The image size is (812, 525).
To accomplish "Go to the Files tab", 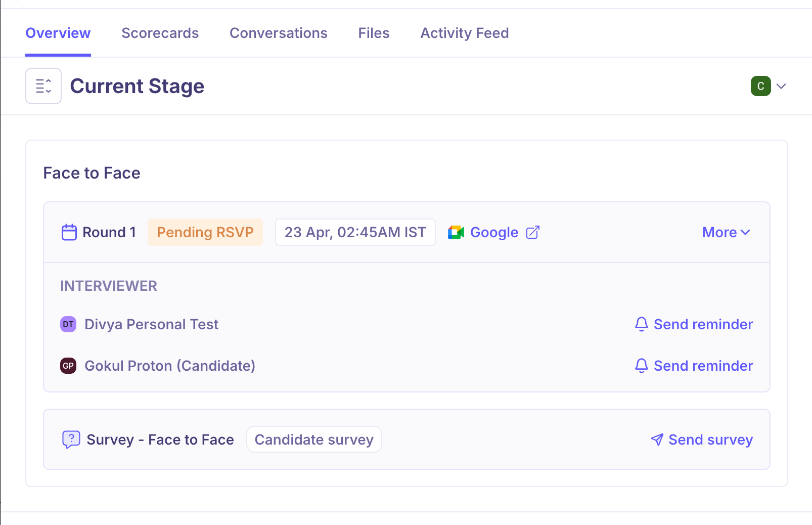I will pyautogui.click(x=374, y=33).
